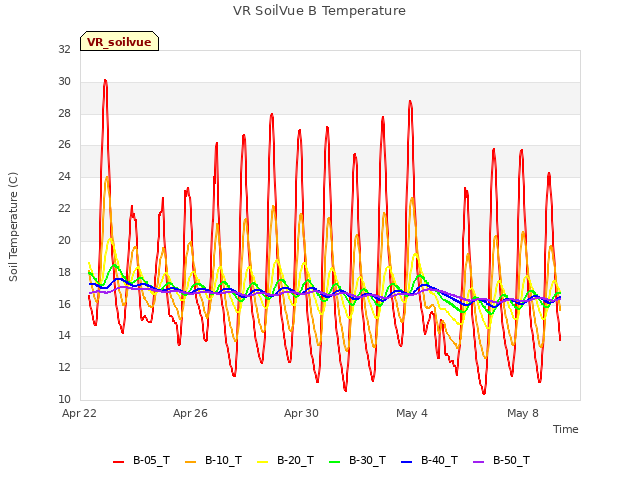Toggle the B-05_T legend entry

coord(141,460)
